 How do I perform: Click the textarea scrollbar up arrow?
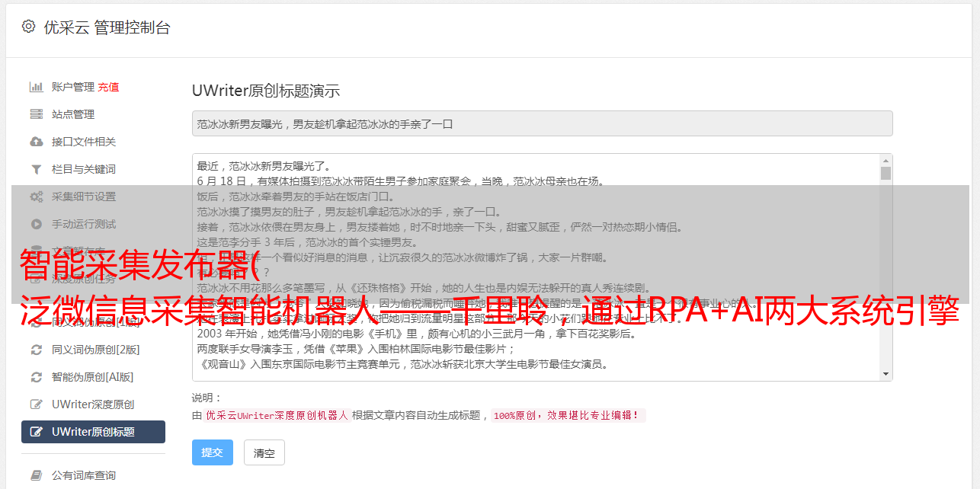click(886, 161)
